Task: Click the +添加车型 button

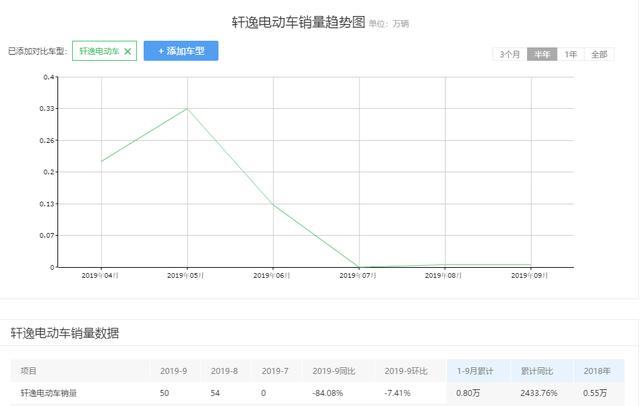Action: tap(181, 51)
